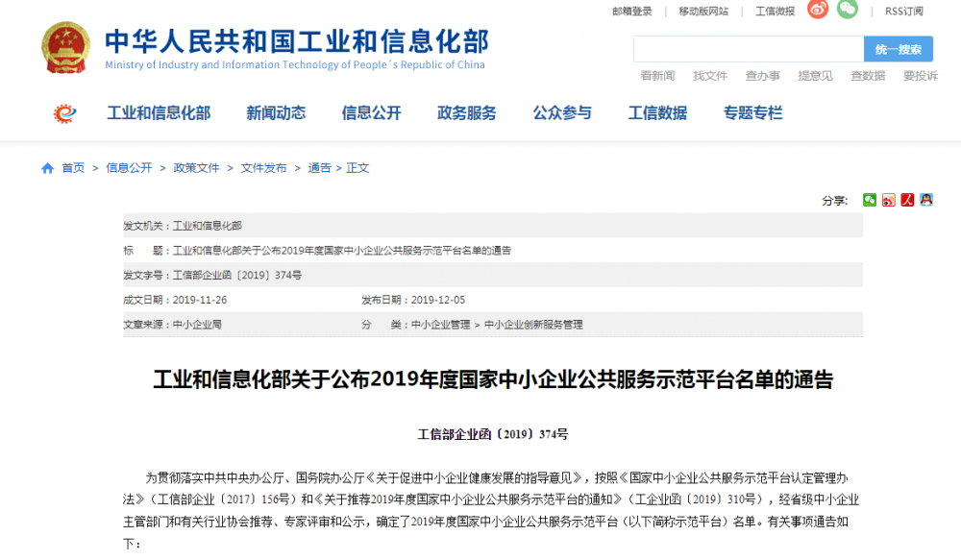Share article to QQ penguin icon

[x=926, y=200]
